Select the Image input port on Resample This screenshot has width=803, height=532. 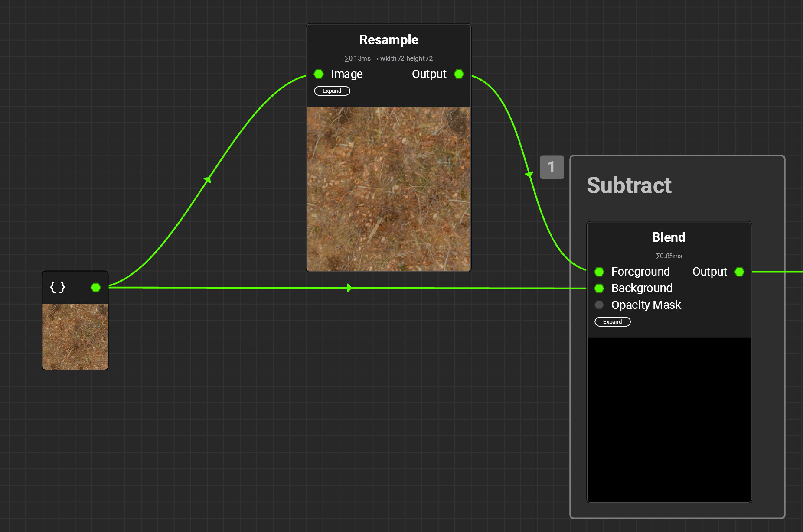click(319, 74)
